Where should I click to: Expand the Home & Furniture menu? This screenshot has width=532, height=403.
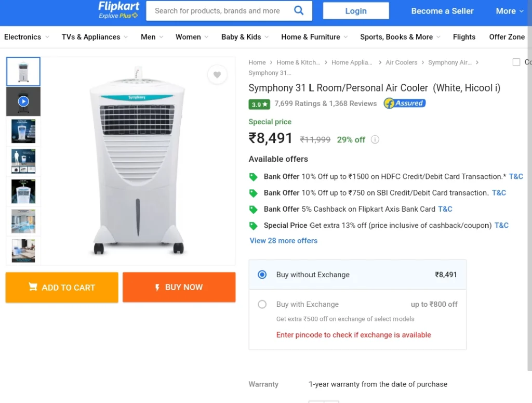pyautogui.click(x=314, y=37)
